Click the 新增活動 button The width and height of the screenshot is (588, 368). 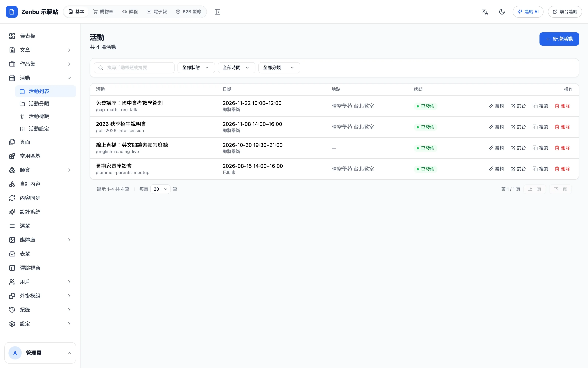[x=559, y=39]
